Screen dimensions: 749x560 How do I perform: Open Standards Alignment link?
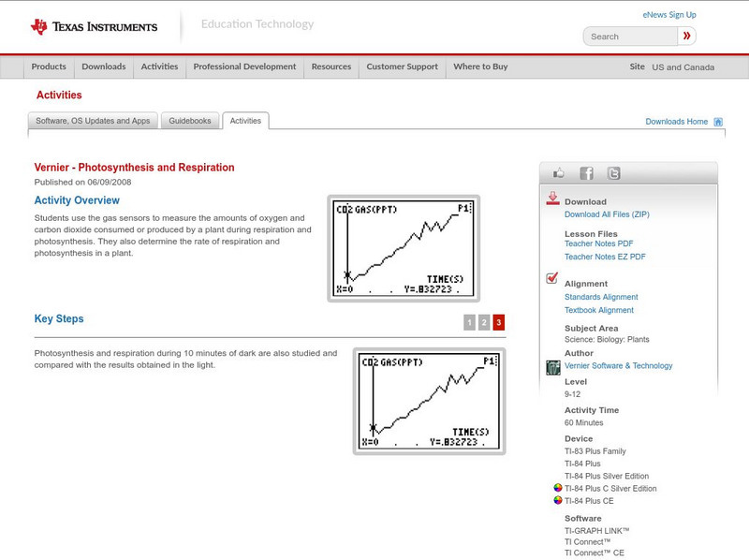[x=601, y=297]
